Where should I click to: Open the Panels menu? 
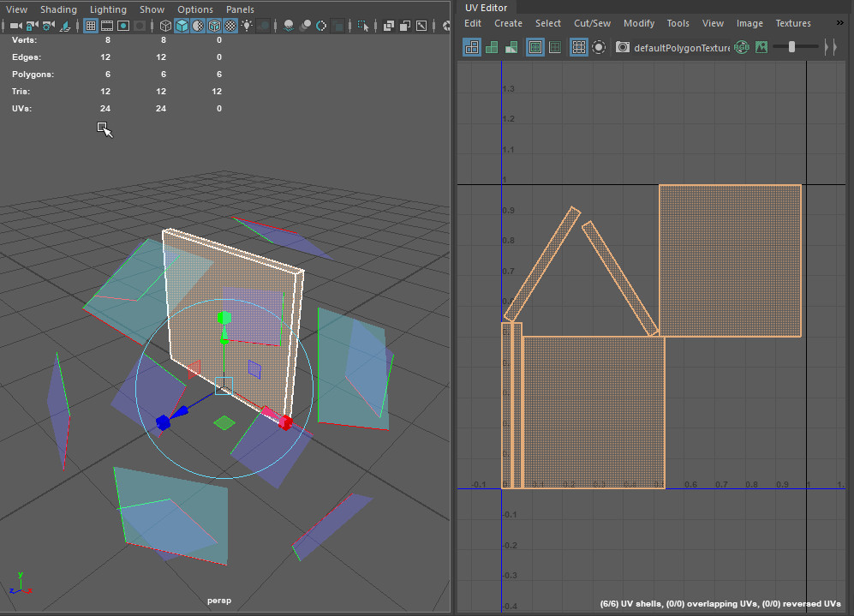(240, 9)
